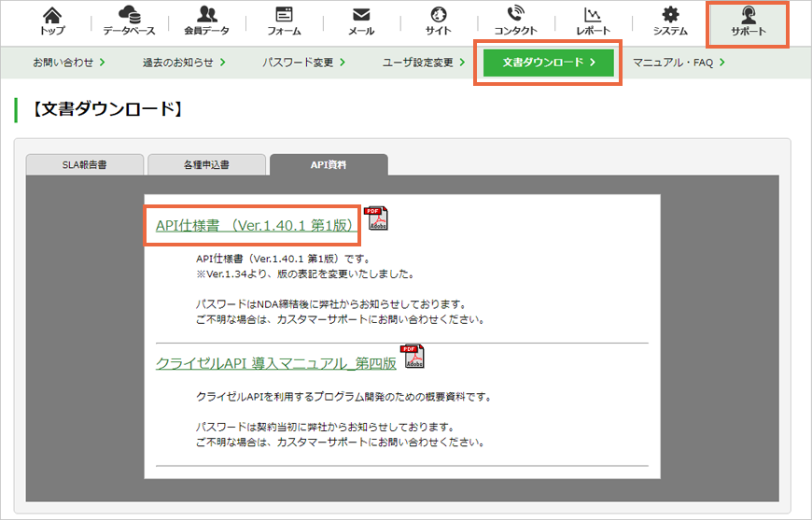
Task: Go to 会員データ member icon
Action: pos(206,15)
